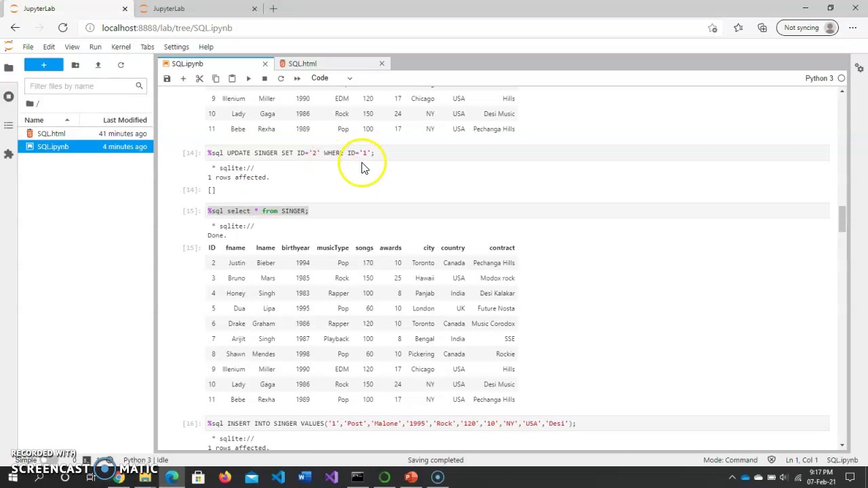Image resolution: width=868 pixels, height=488 pixels.
Task: Open the table of contents sidebar icon
Action: (x=8, y=125)
